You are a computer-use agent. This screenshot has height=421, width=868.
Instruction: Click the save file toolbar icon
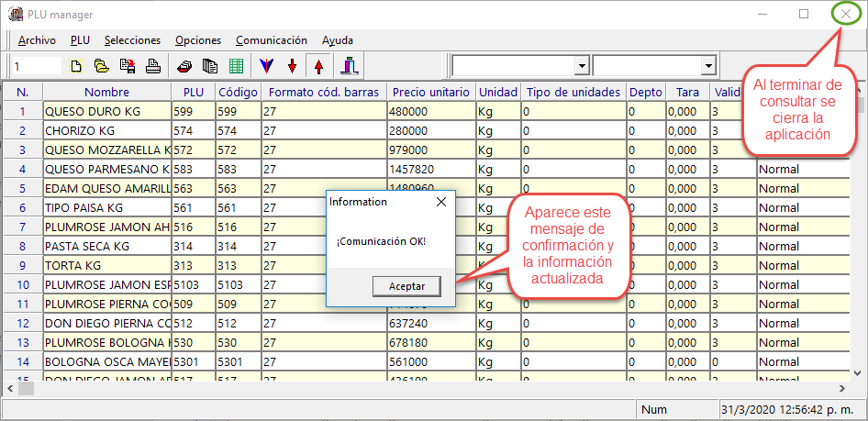pyautogui.click(x=128, y=66)
